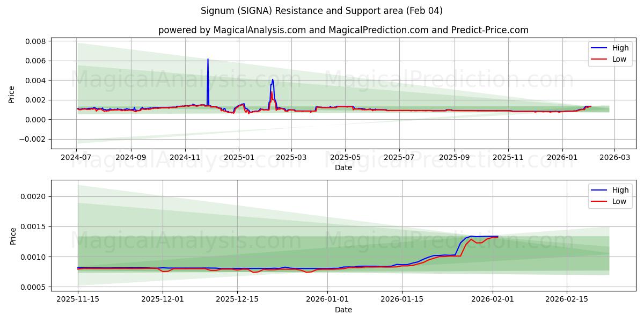Expand the Price axis label on bottom chart

pos(12,235)
